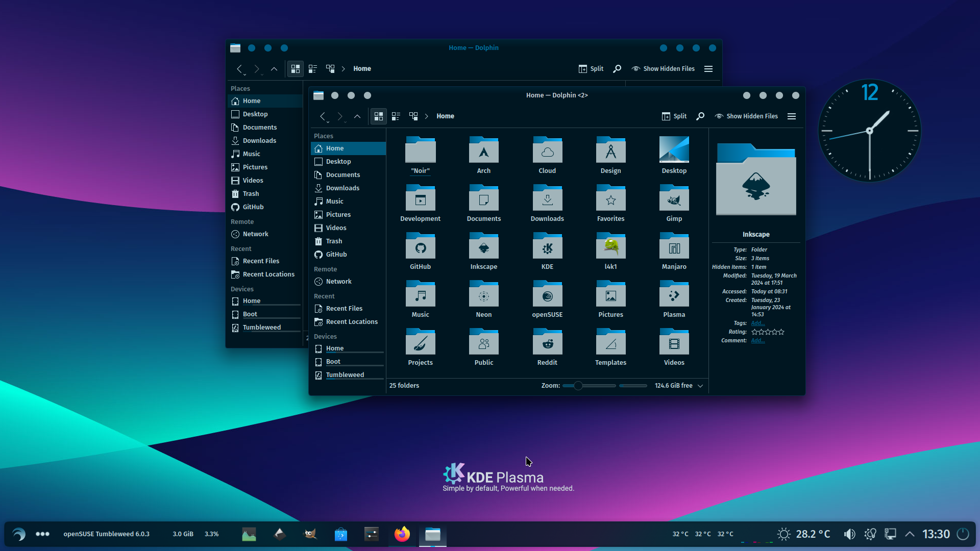Open the openSUSE folder
The image size is (980, 551).
click(547, 299)
